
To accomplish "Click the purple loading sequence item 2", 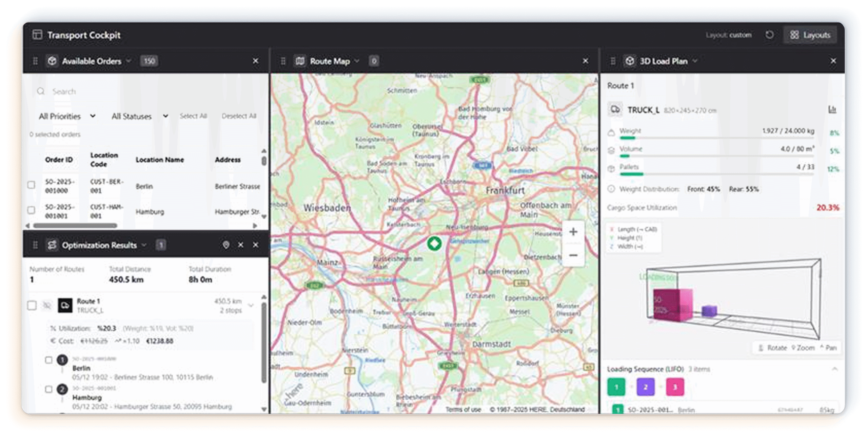I will 645,387.
